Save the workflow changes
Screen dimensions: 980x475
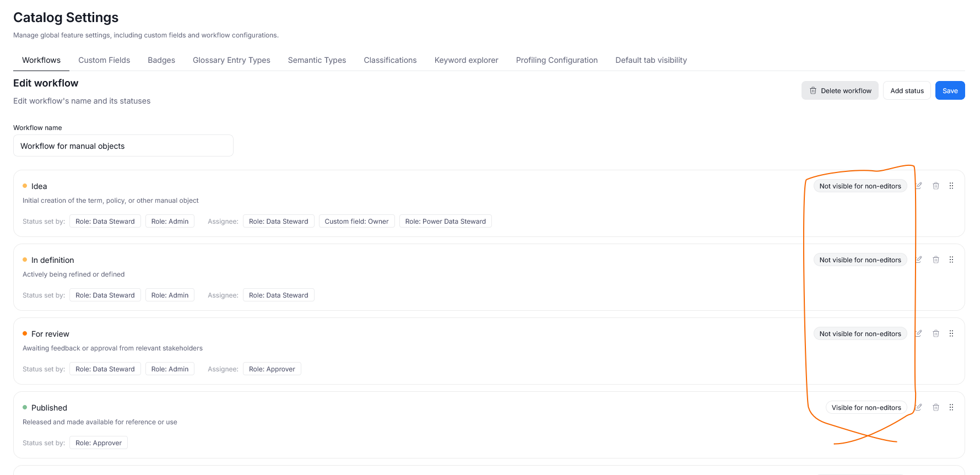[x=950, y=90]
